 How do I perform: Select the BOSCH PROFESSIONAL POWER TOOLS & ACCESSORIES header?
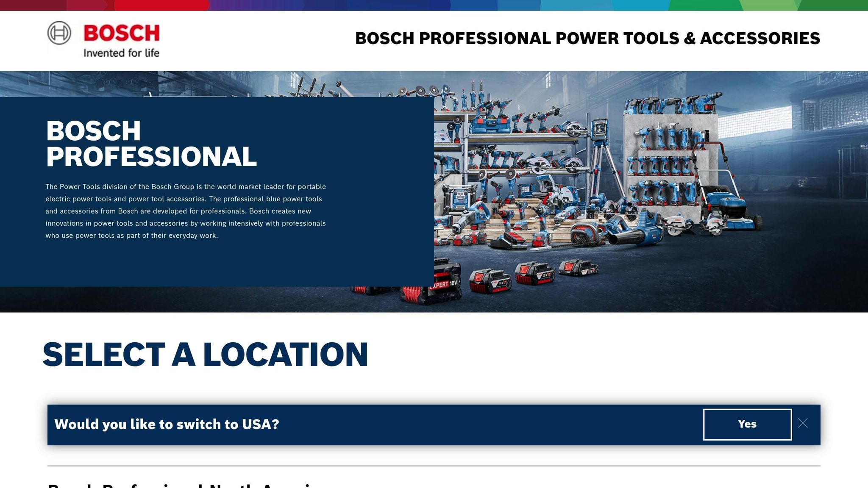coord(588,38)
